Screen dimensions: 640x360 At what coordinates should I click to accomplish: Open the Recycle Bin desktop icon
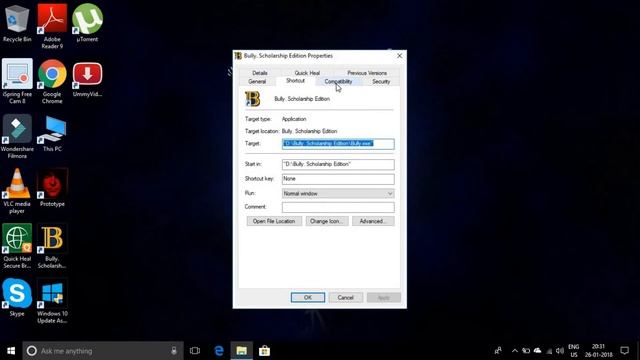coord(17,23)
